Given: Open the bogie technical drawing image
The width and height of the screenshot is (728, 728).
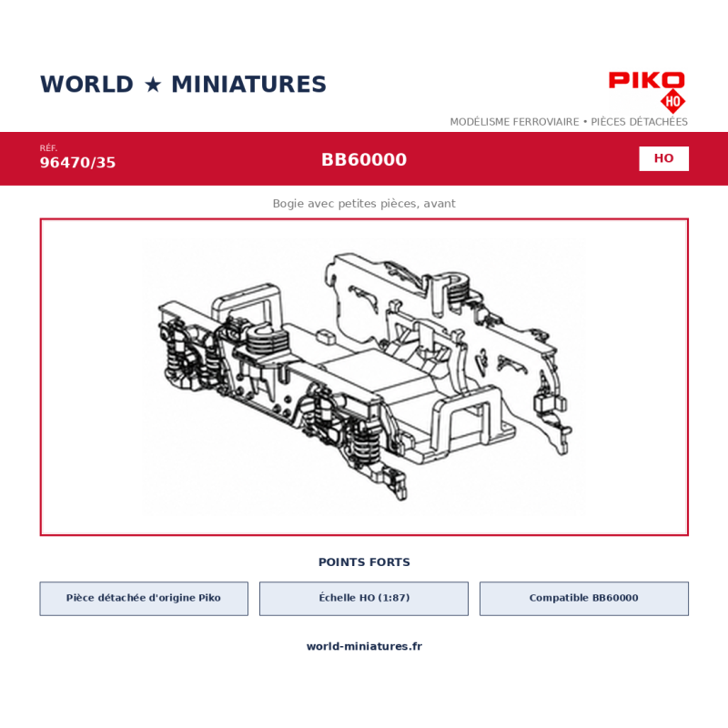Looking at the screenshot, I should click(x=364, y=377).
